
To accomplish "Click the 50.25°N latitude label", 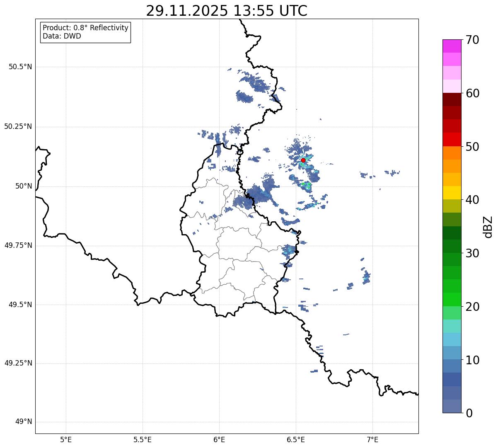I will [18, 126].
